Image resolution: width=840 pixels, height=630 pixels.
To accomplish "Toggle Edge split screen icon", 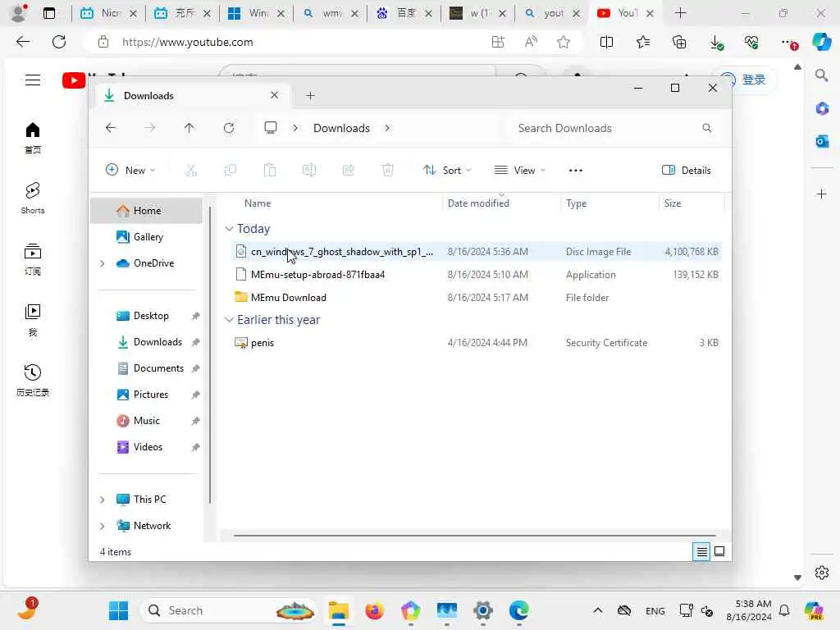I will [606, 43].
